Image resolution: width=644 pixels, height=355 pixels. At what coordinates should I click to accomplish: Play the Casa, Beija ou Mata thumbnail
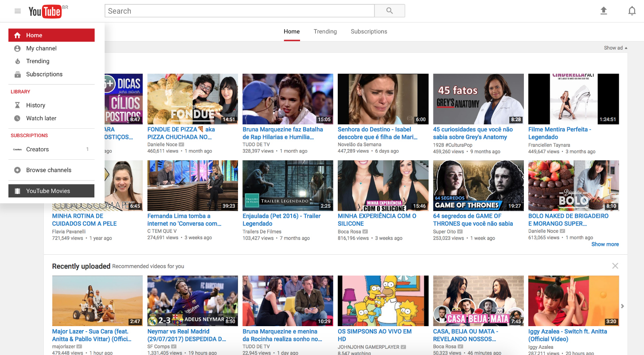tap(478, 301)
